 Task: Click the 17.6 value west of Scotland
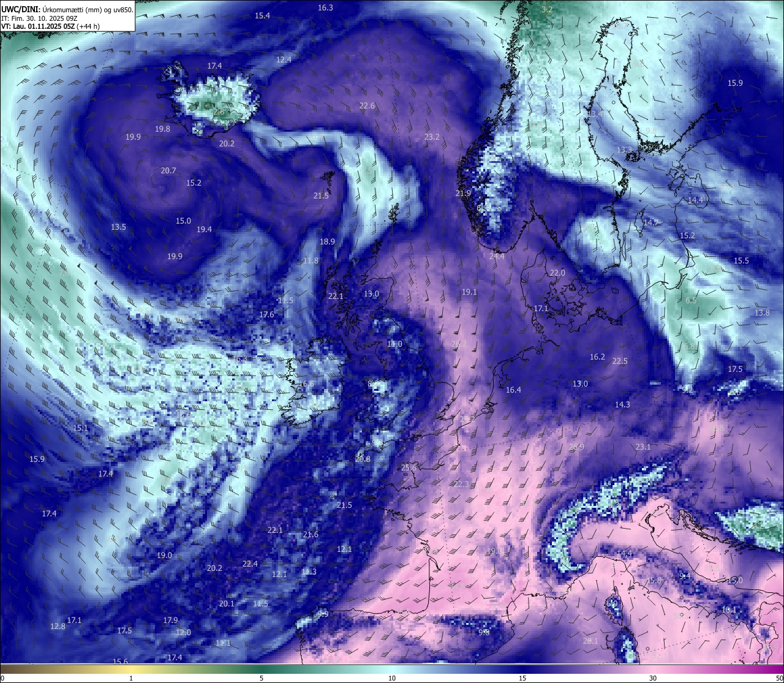pyautogui.click(x=266, y=315)
